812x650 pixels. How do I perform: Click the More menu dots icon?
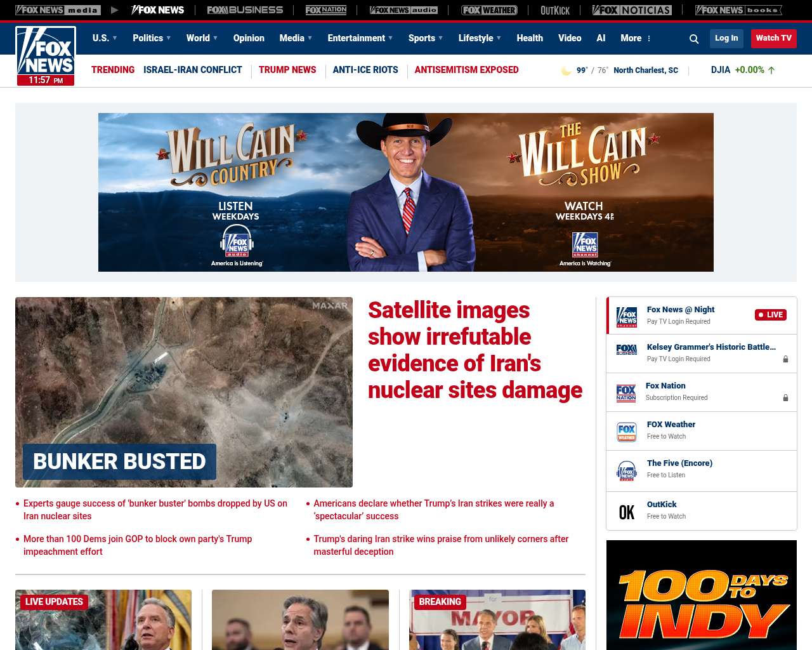pyautogui.click(x=649, y=39)
